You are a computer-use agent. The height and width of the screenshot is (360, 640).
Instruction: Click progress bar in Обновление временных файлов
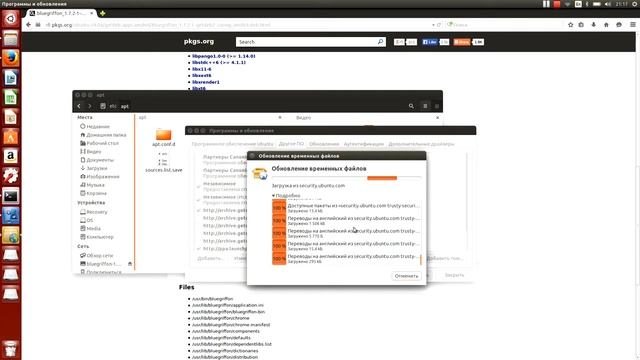click(347, 178)
